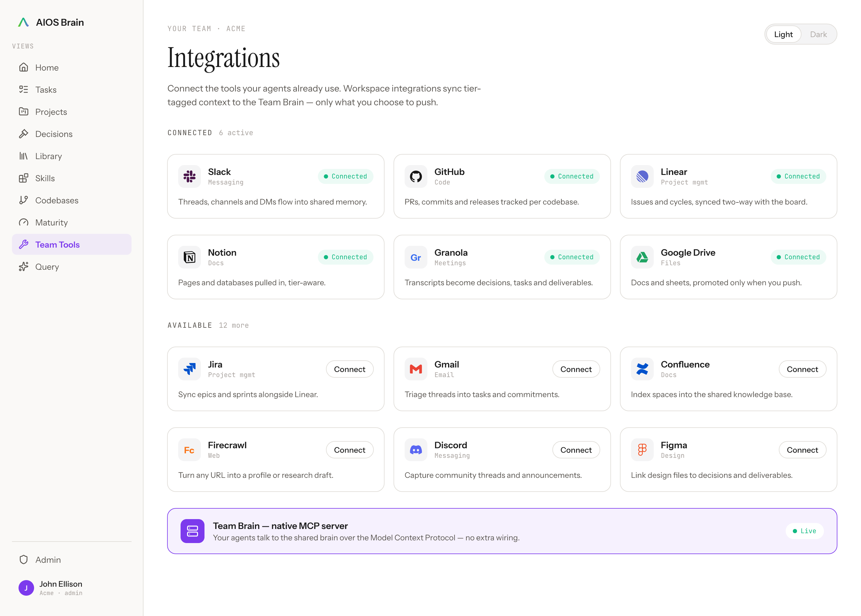This screenshot has height=616, width=861.
Task: Click the Google Drive card title
Action: tap(688, 253)
